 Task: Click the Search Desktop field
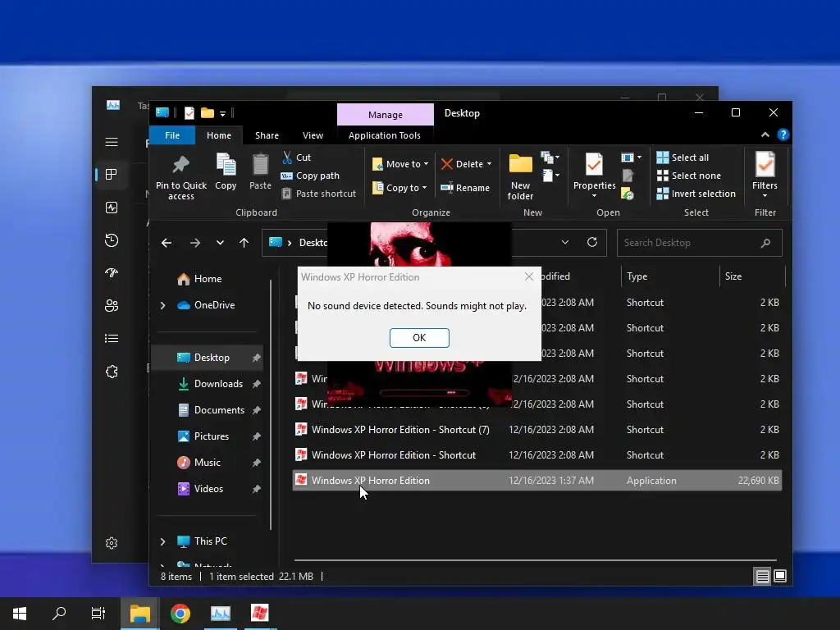tap(699, 243)
